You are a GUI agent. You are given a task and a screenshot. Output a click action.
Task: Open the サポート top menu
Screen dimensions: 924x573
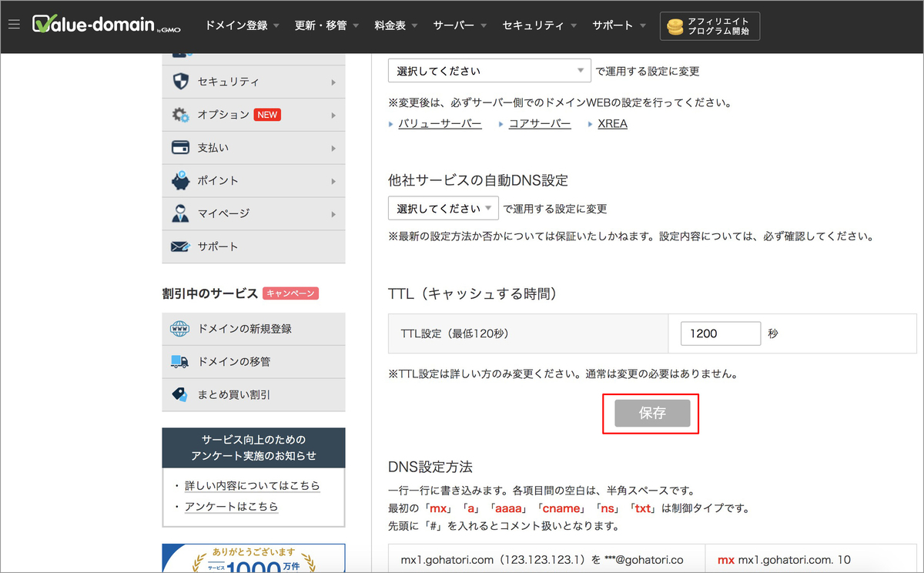618,25
